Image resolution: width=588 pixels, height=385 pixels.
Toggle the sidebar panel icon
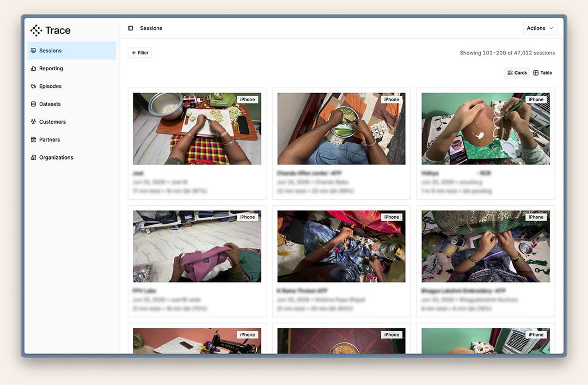pos(131,28)
